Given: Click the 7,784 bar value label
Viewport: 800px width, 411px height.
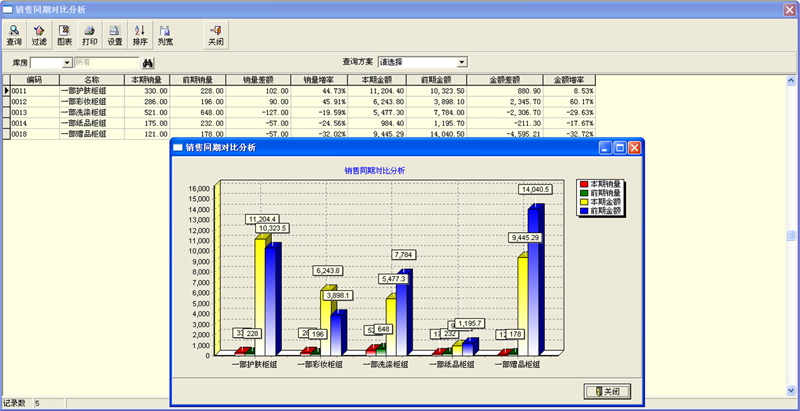Looking at the screenshot, I should 405,254.
